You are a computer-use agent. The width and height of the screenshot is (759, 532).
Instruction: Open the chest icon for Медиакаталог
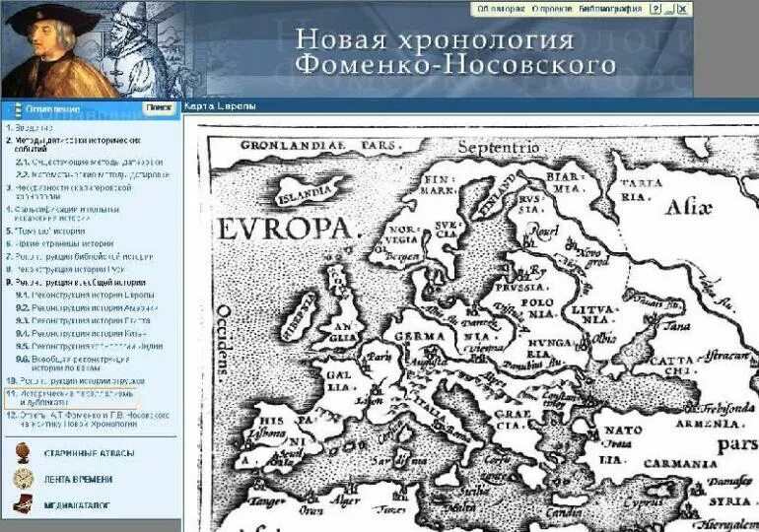[x=23, y=505]
